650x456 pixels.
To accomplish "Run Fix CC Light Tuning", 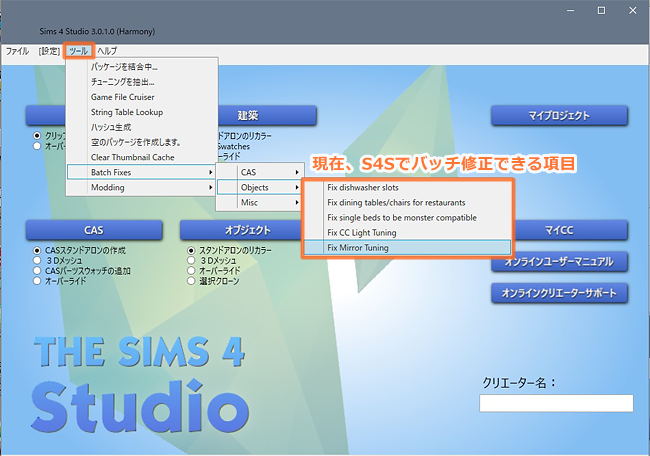I will click(x=407, y=233).
